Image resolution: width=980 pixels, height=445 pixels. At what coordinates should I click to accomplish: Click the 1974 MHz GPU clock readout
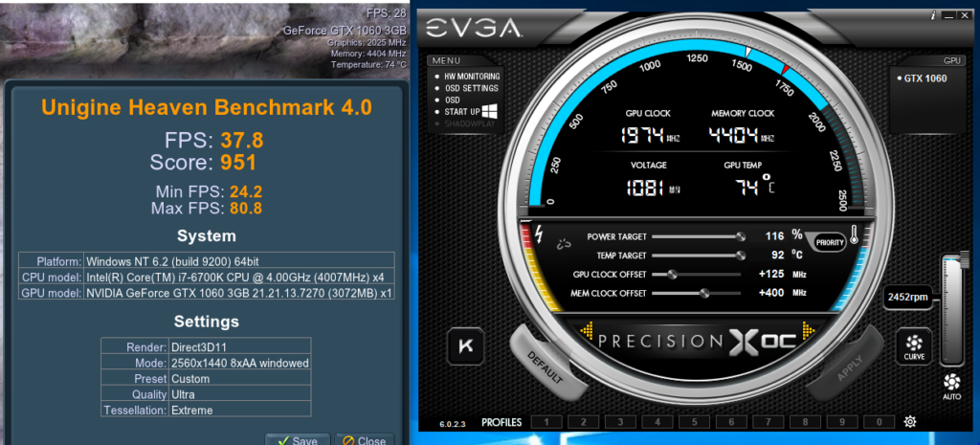pos(648,135)
